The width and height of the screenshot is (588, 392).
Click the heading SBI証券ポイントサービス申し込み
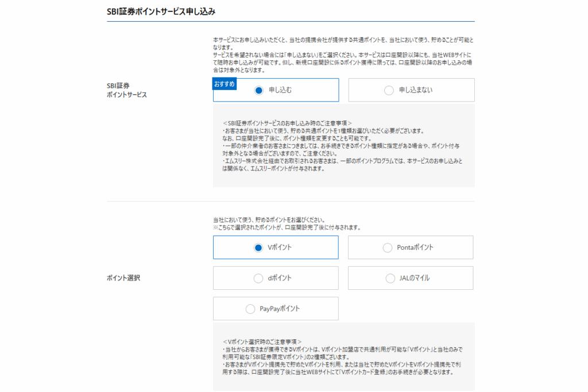click(161, 11)
